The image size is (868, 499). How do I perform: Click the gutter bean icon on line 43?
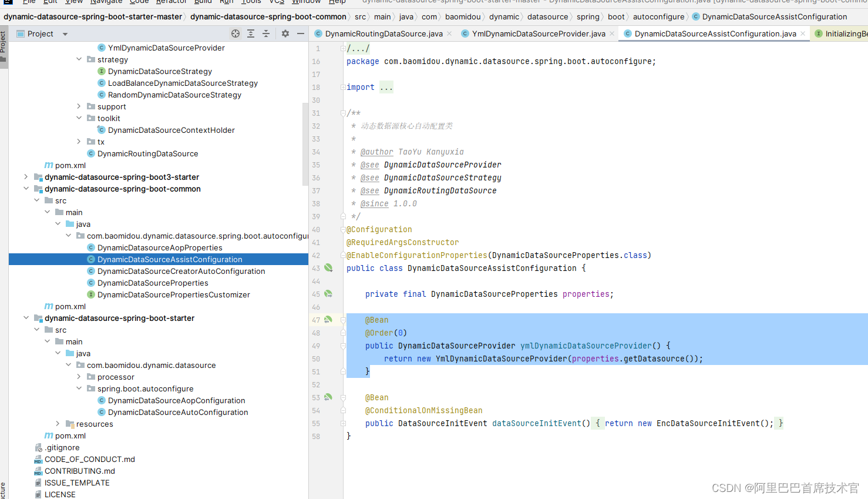pos(328,268)
